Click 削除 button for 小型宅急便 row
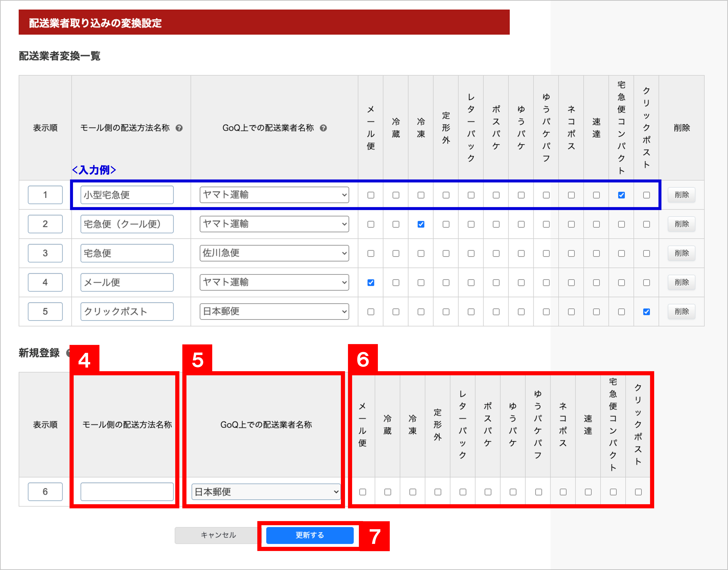The height and width of the screenshot is (570, 728). tap(681, 195)
